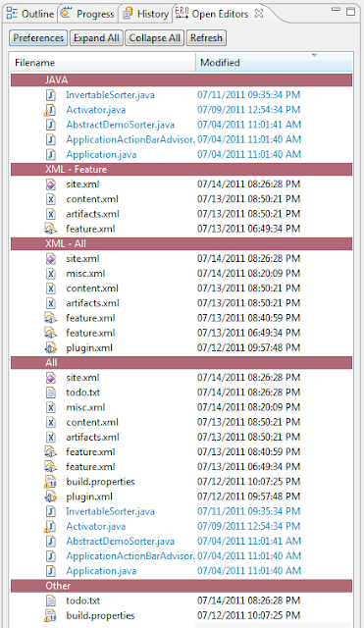Click misc.xml icon in XML - All group
Screen dimensions: 364x628
pos(51,274)
